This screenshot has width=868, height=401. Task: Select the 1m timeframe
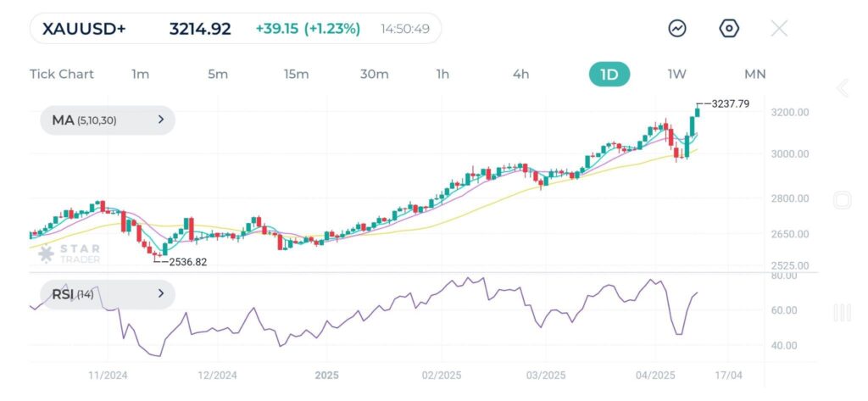point(141,75)
